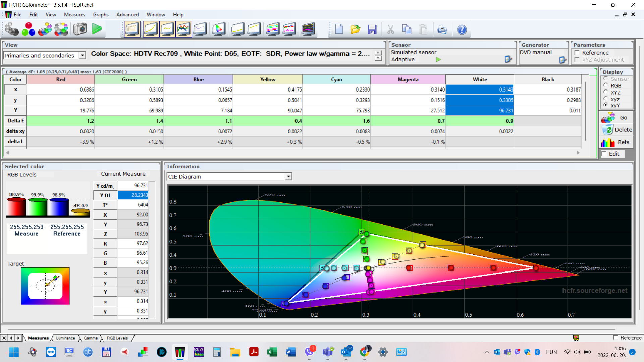Click the blue help question mark icon
Screen dimensions: 644x362
coord(462,29)
